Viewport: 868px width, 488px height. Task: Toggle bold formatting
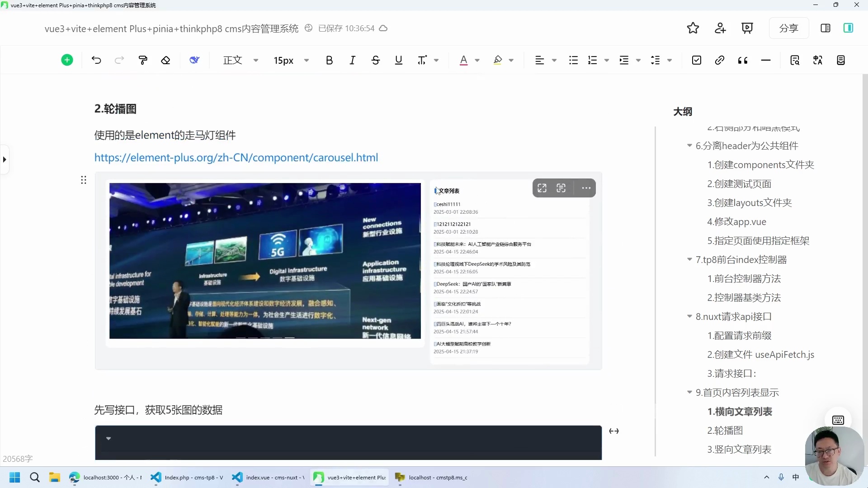click(329, 60)
